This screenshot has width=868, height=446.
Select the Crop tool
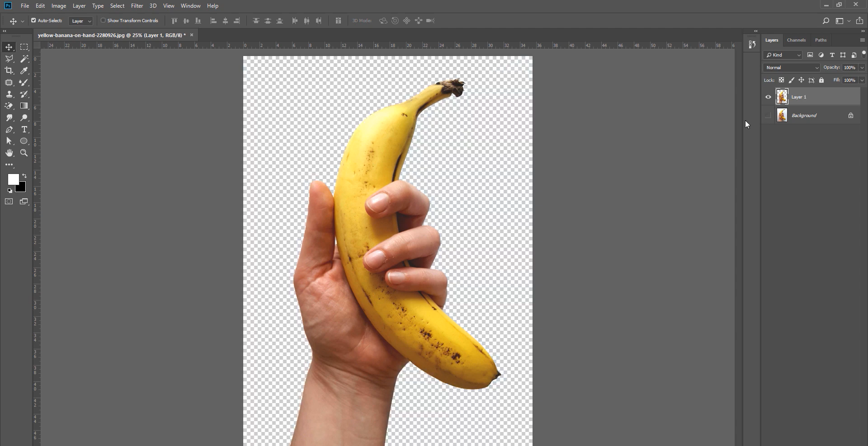pyautogui.click(x=9, y=70)
